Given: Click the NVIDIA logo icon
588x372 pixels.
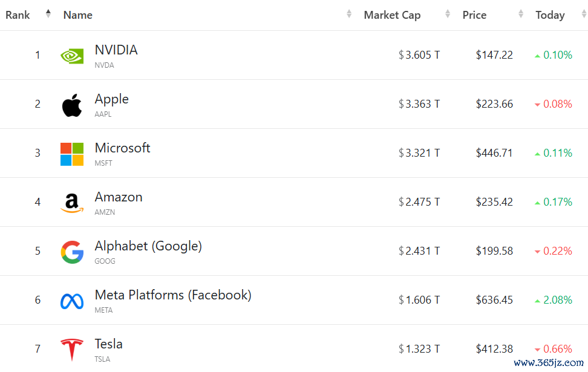Looking at the screenshot, I should (x=72, y=56).
